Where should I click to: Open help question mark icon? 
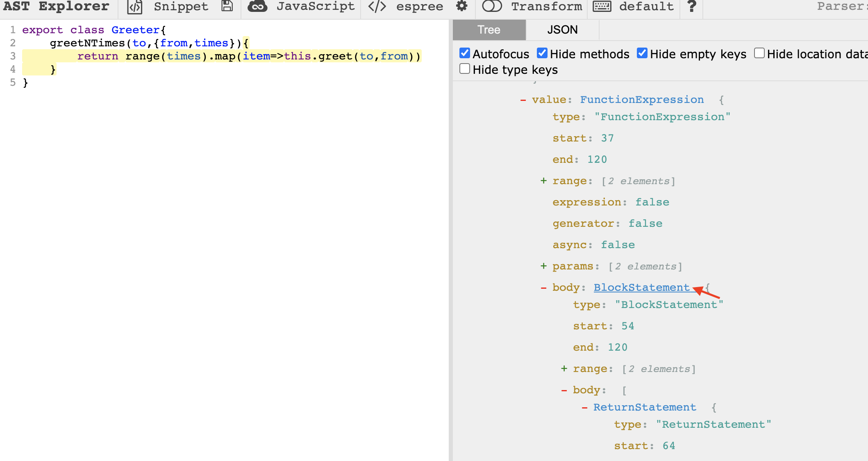[x=692, y=7]
